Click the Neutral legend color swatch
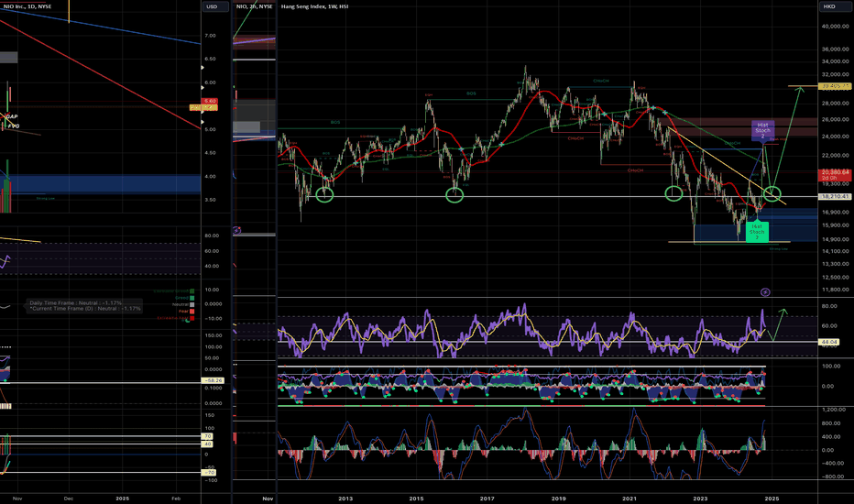Screen dimensions: 854x504 click(192, 304)
